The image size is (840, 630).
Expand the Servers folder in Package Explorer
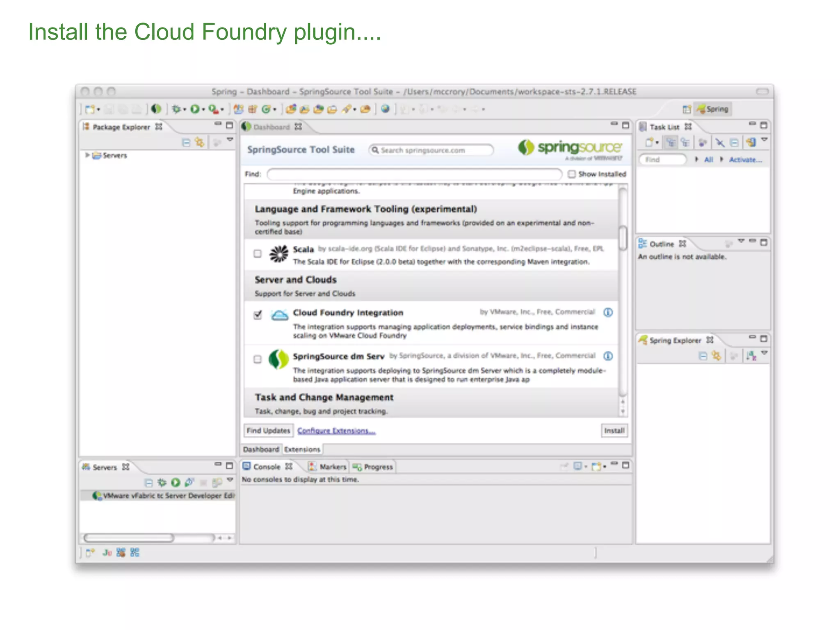point(87,155)
